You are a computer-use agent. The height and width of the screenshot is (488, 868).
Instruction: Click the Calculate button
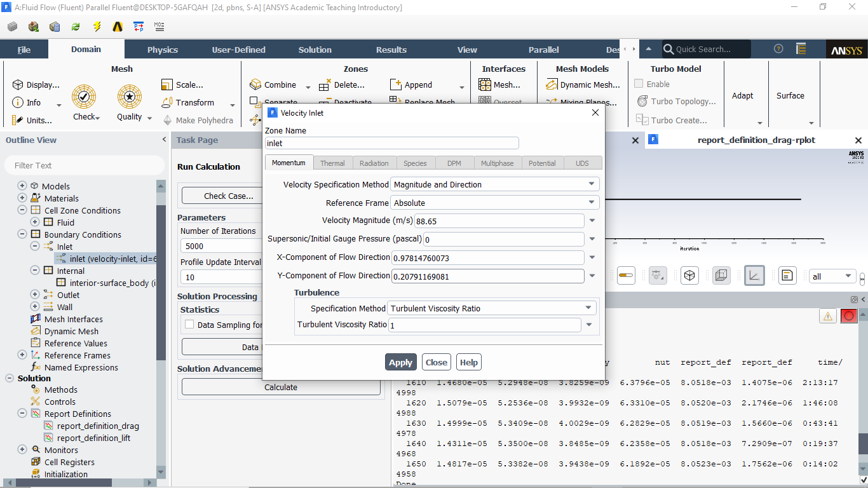point(281,387)
